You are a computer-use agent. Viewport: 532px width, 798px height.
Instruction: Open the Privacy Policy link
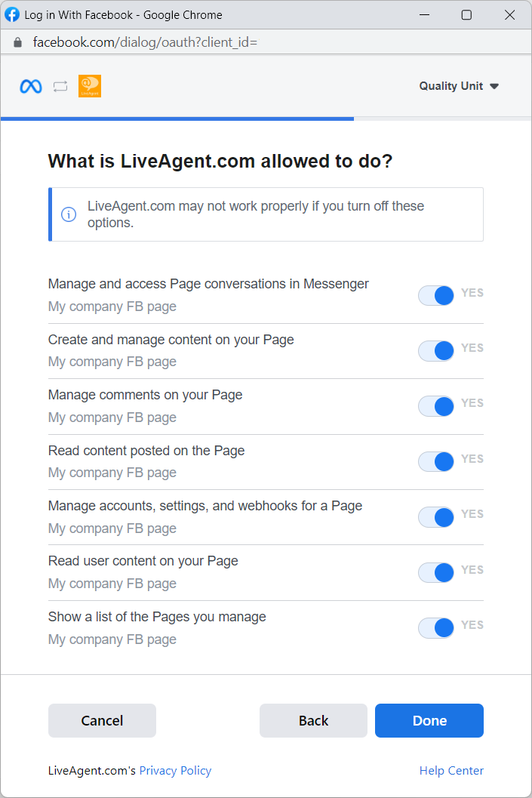[x=175, y=770]
